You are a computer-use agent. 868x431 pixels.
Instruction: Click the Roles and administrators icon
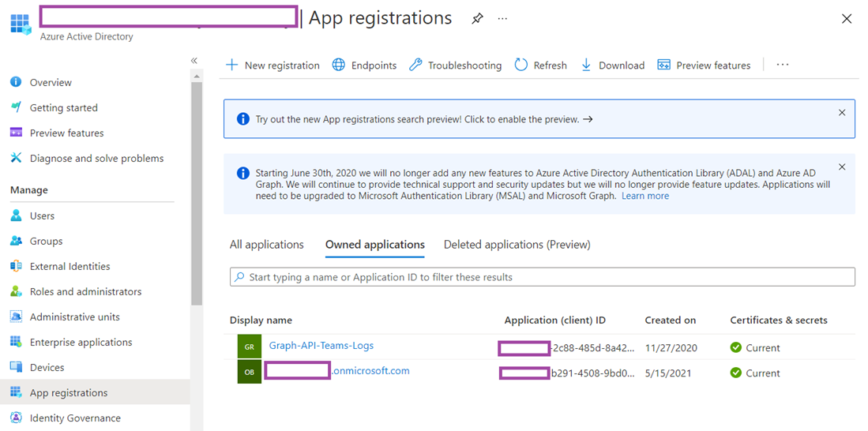(16, 291)
